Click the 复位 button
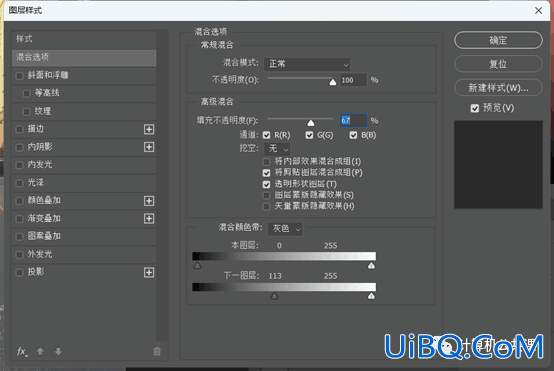This screenshot has height=371, width=554. 498,64
